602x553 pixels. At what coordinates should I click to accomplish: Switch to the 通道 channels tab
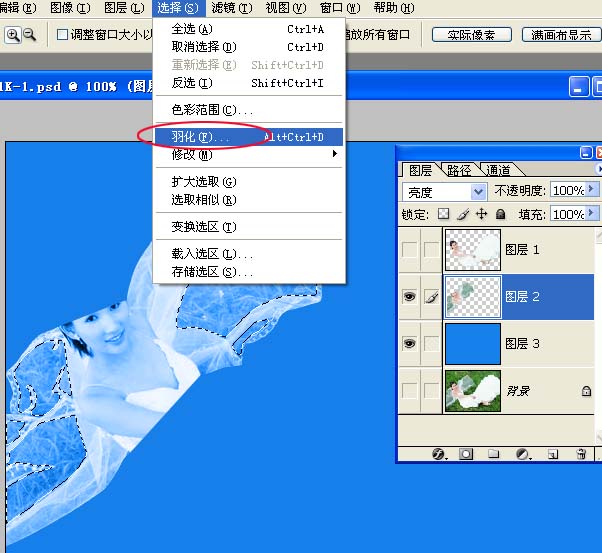[498, 170]
